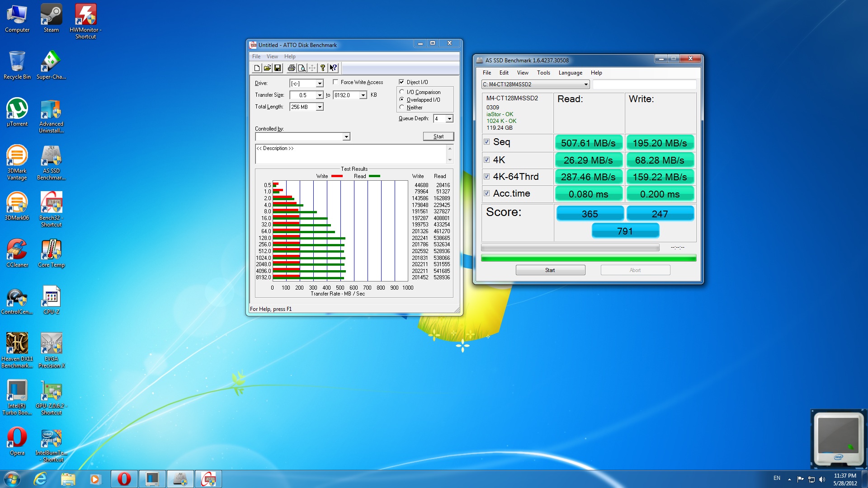Select the GPU-Z shortcut desktop icon

click(51, 398)
